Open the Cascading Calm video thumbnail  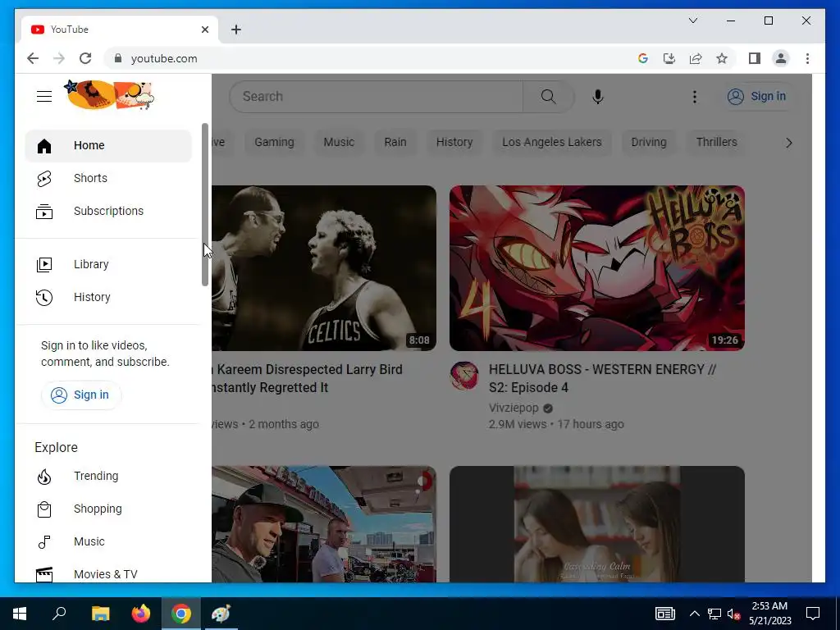(597, 524)
